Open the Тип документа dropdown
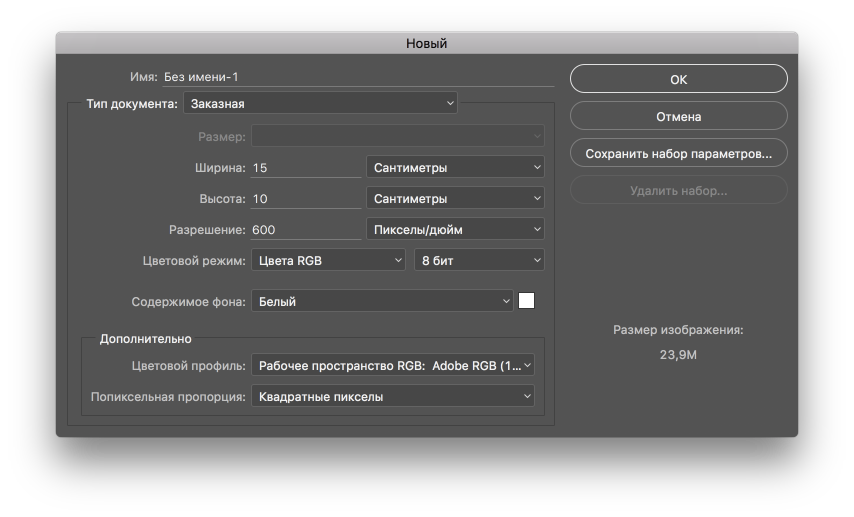This screenshot has height=517, width=854. pyautogui.click(x=319, y=103)
